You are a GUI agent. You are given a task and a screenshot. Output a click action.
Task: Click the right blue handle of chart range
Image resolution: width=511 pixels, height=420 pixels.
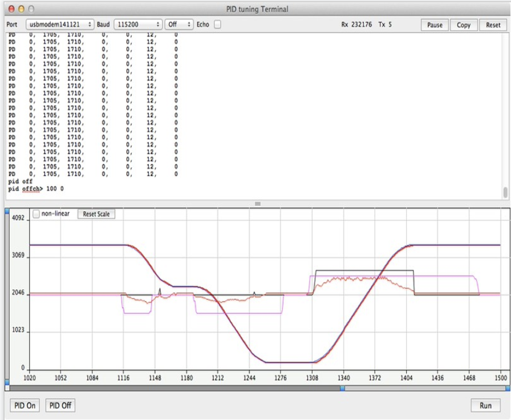[508, 388]
